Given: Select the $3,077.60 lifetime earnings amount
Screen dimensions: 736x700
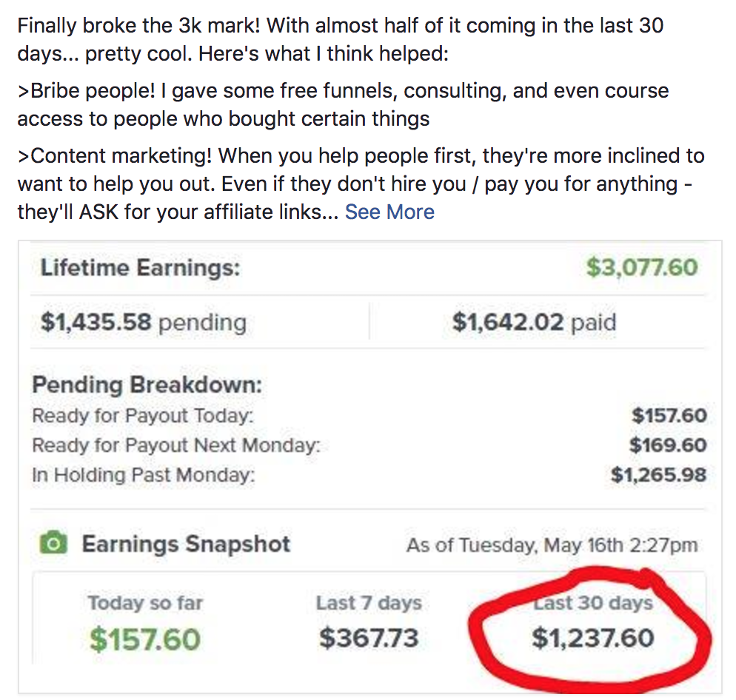Looking at the screenshot, I should pos(641,267).
